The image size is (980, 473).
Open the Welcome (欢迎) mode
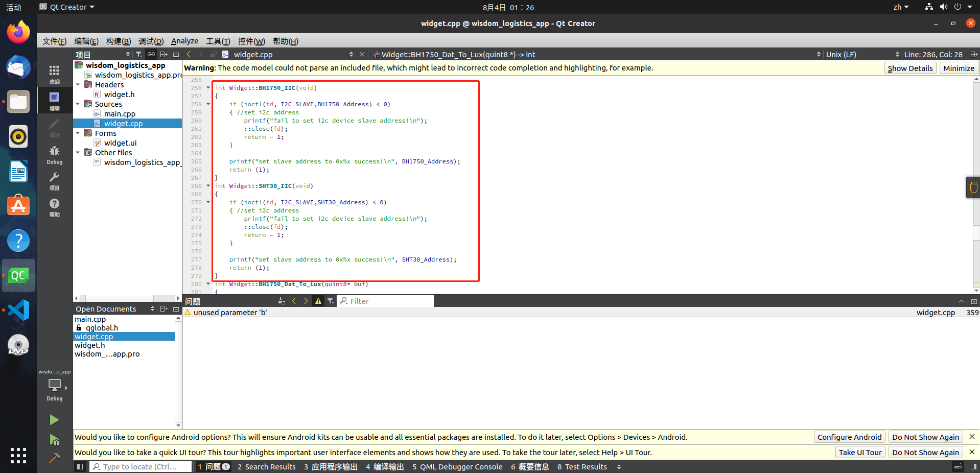(x=54, y=75)
